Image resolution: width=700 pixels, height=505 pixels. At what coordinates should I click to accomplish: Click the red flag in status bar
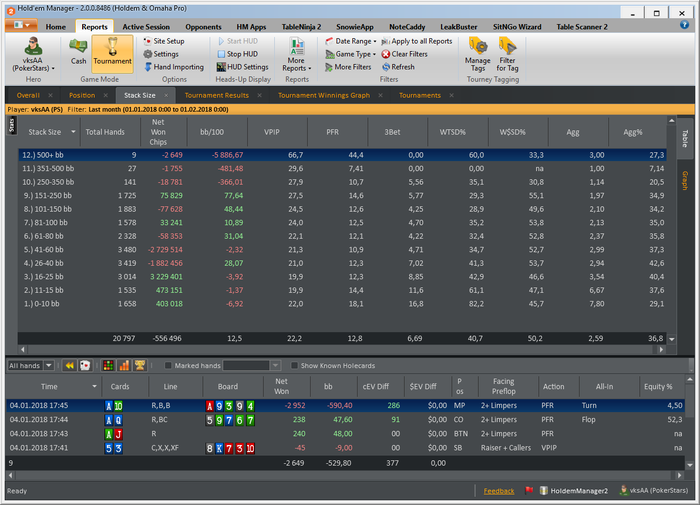(x=529, y=491)
